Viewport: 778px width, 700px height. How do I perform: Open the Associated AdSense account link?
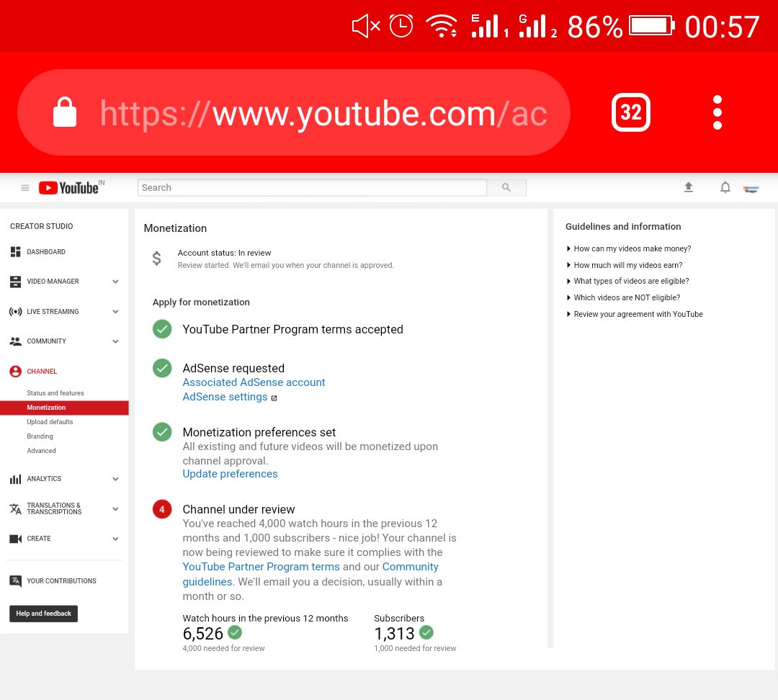(254, 382)
